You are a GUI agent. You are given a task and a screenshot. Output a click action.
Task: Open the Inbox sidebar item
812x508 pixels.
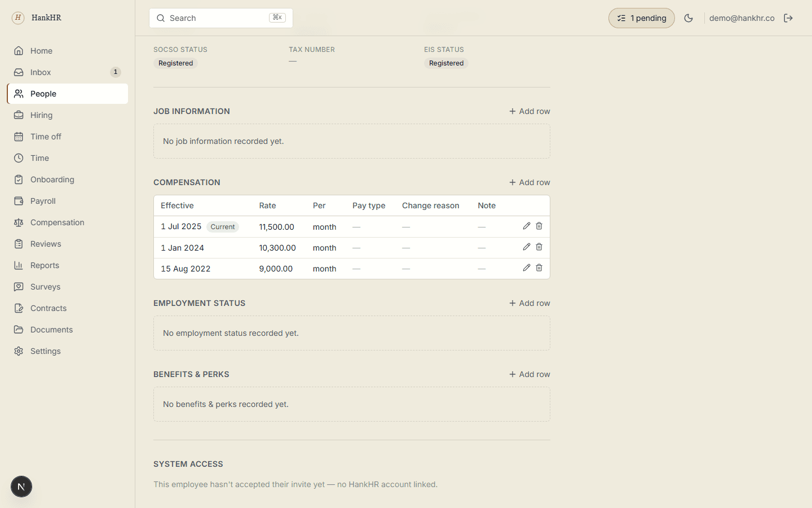68,72
